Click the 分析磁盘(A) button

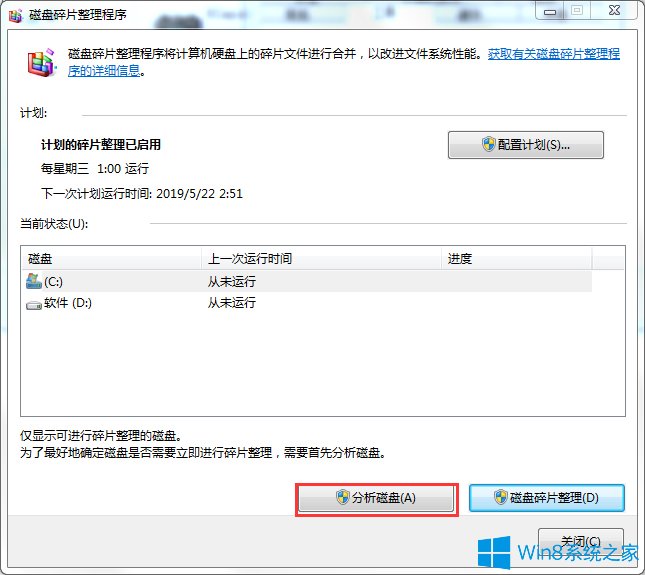376,498
